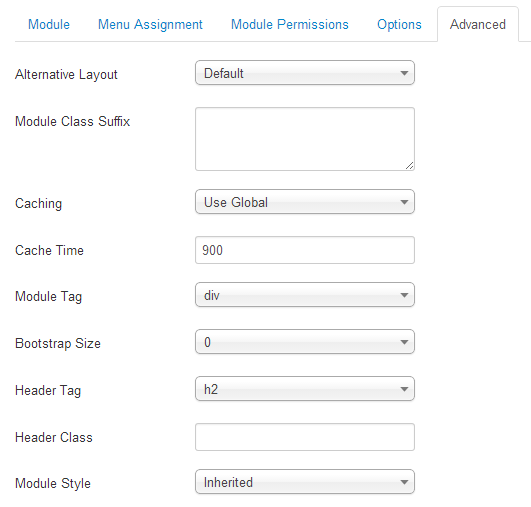
Task: Click the Advanced tab
Action: click(477, 24)
